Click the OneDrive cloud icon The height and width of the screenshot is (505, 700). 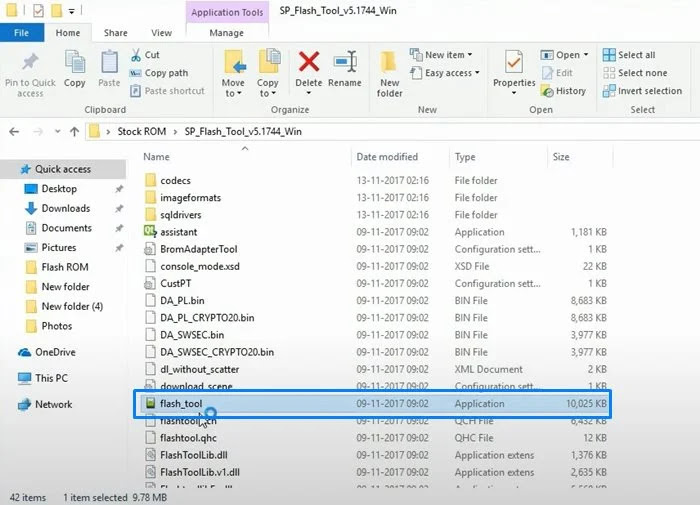(x=24, y=352)
